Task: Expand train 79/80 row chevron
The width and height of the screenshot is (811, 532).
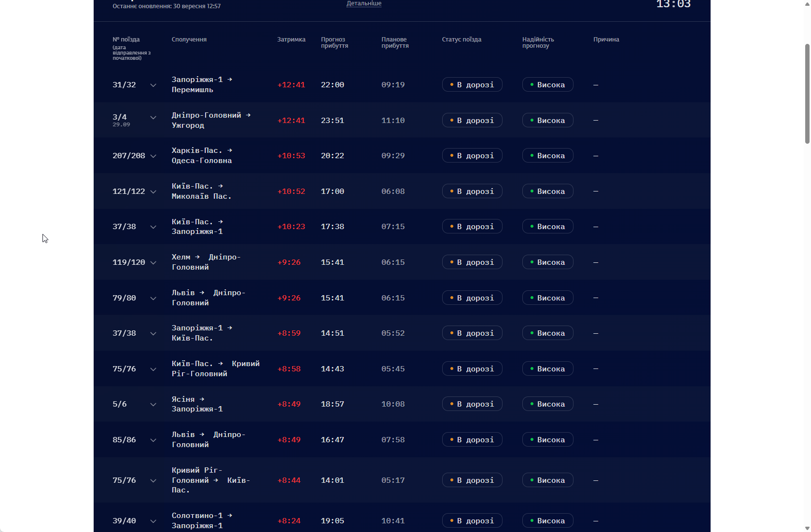Action: pyautogui.click(x=153, y=299)
